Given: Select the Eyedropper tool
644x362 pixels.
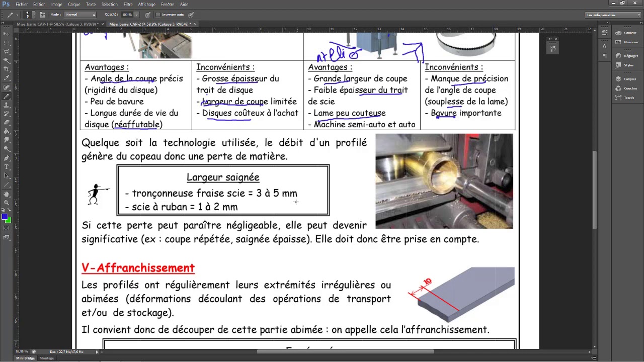Looking at the screenshot, I should pos(7,77).
